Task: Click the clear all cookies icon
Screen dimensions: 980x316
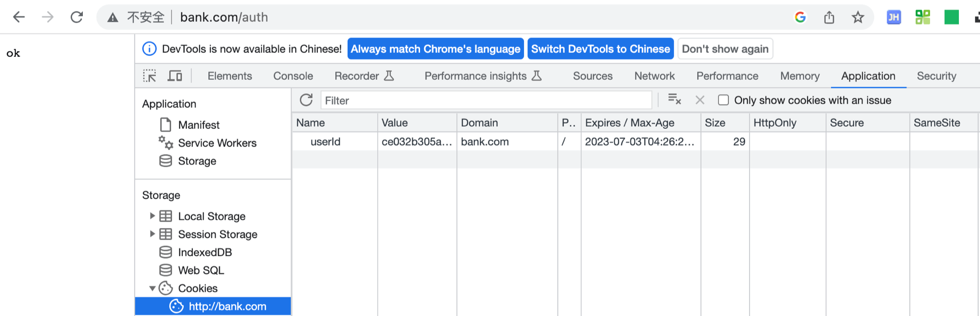Action: pyautogui.click(x=675, y=100)
